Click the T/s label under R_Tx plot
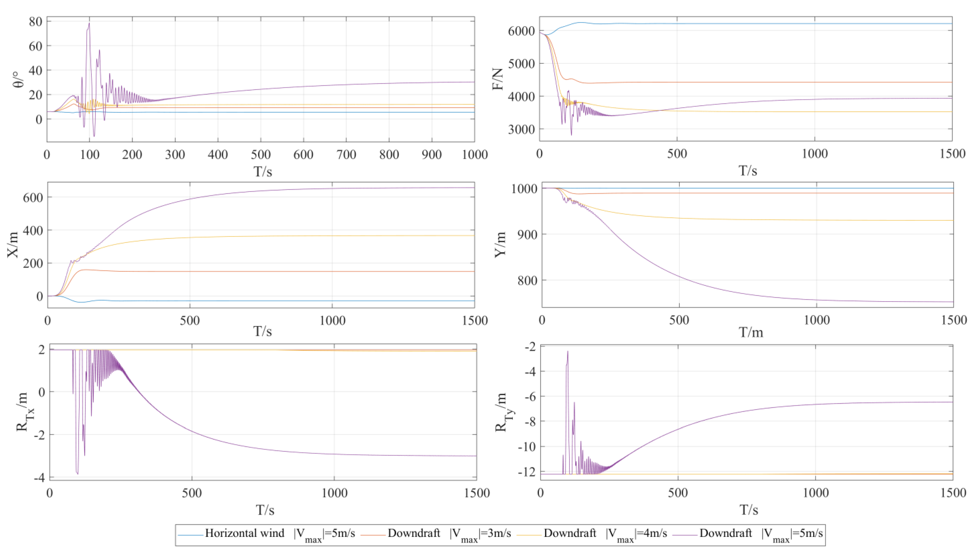 pyautogui.click(x=265, y=510)
